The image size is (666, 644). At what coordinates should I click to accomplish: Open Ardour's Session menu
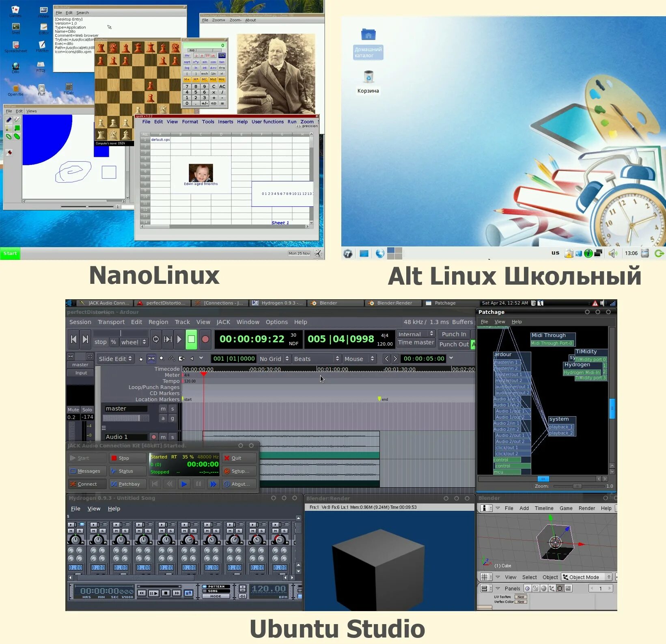[x=80, y=322]
